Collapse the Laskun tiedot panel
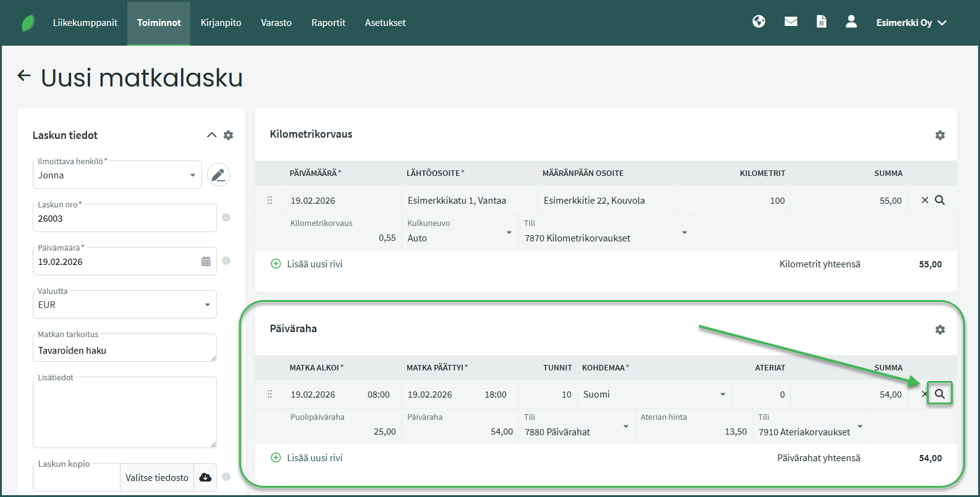 click(211, 135)
